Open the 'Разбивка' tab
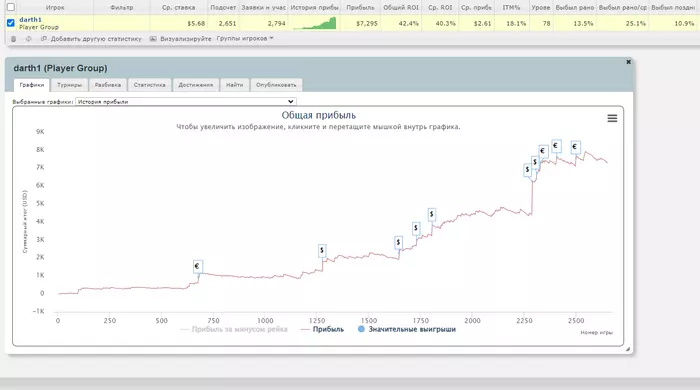This screenshot has width=700, height=390. point(108,85)
